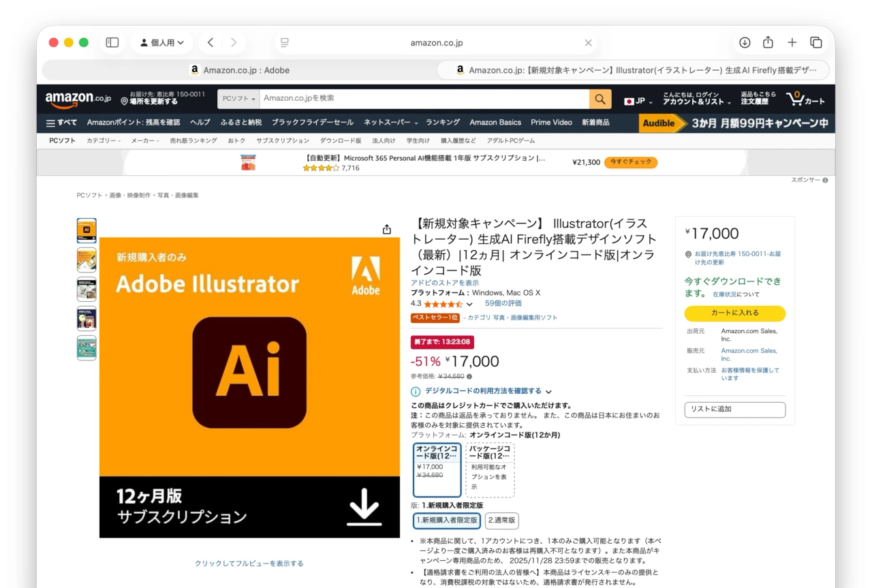
Task: Open the 59個の評価 reviews link
Action: pos(502,303)
